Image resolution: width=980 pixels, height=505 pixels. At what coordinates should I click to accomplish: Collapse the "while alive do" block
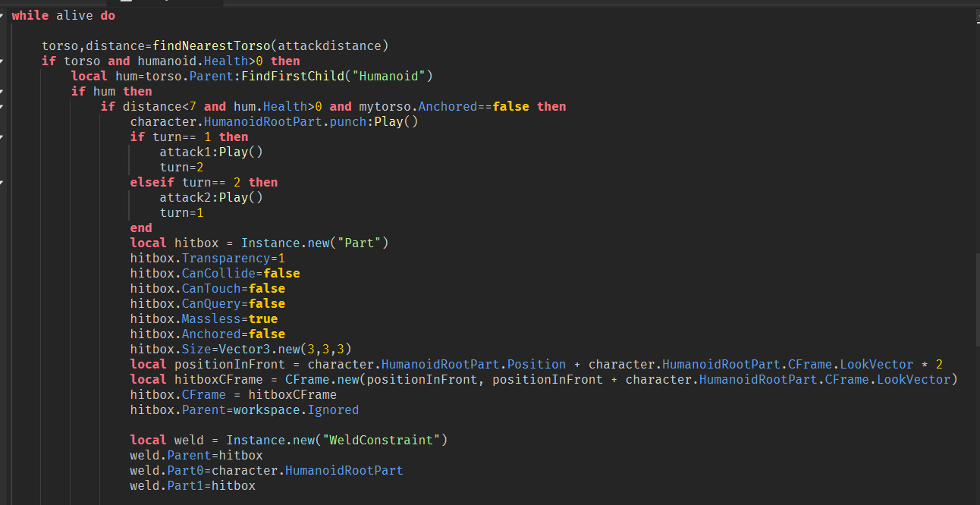tap(5, 15)
